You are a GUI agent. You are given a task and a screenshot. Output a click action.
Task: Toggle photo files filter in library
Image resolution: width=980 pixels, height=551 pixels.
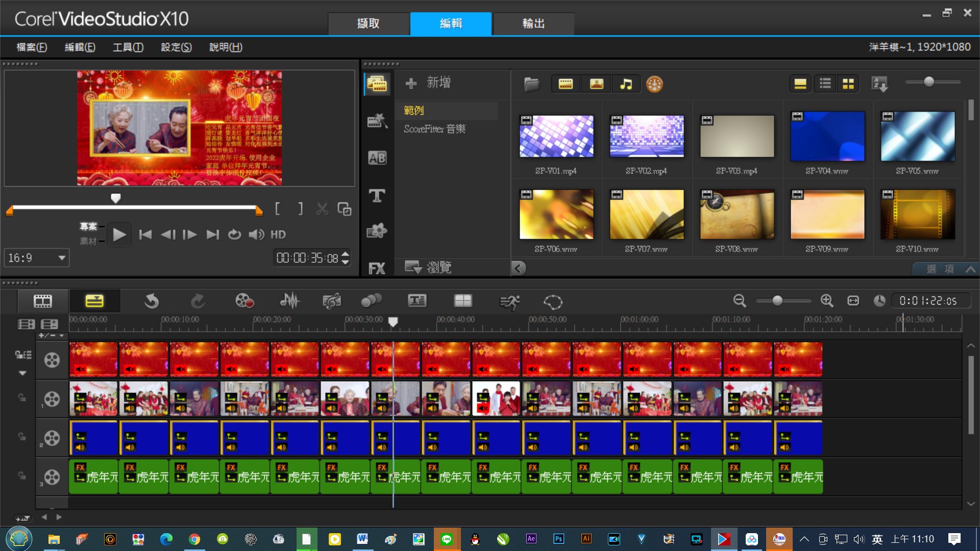tap(596, 84)
